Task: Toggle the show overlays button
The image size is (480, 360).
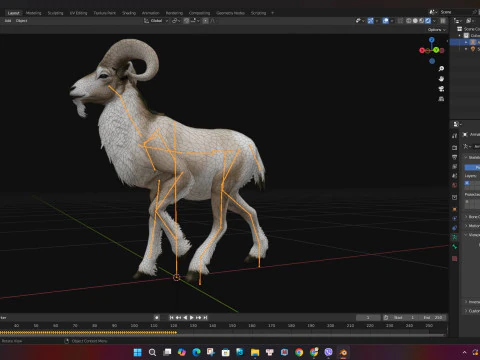Action: point(386,21)
